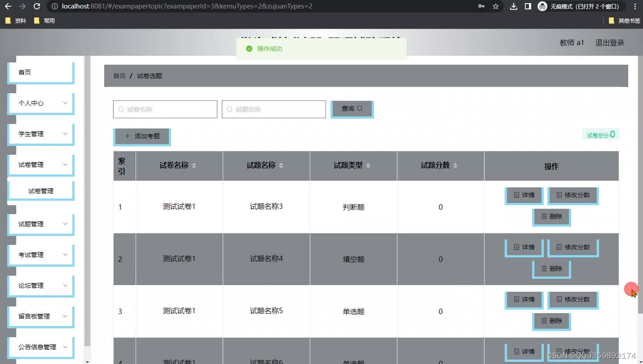The image size is (643, 364).
Task: Click the 试题名称4 cell
Action: pyautogui.click(x=267, y=259)
